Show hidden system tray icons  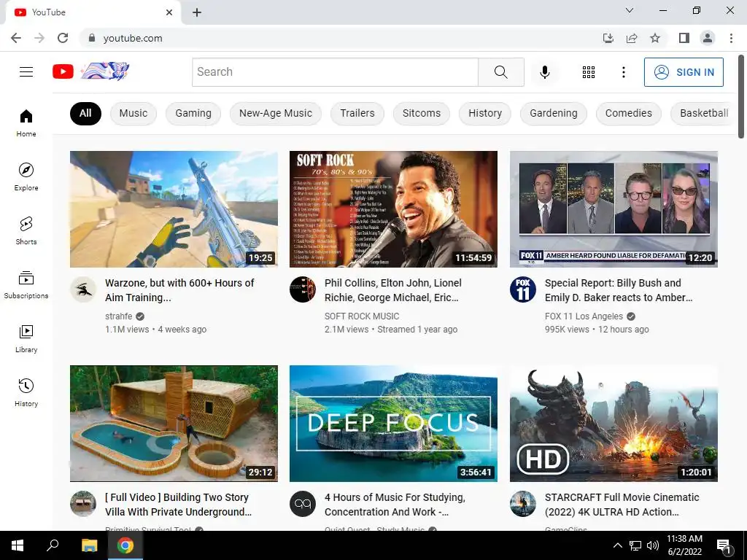click(617, 545)
